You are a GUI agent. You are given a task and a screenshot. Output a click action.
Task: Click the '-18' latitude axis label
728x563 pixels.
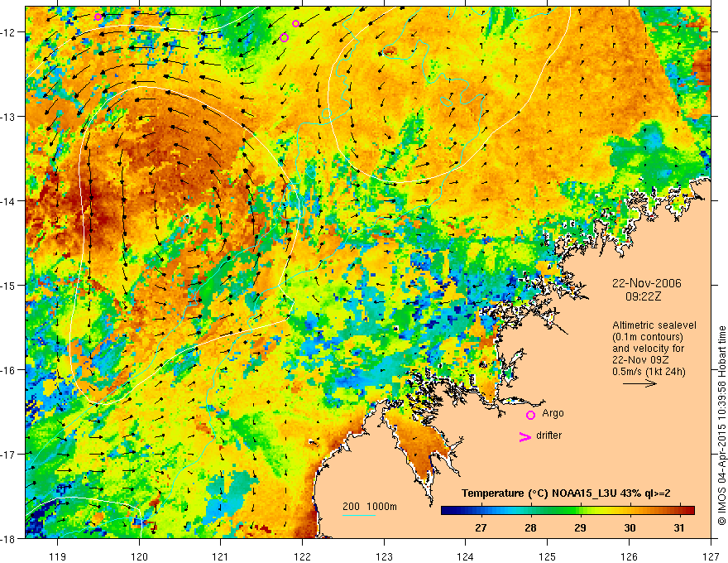8,539
